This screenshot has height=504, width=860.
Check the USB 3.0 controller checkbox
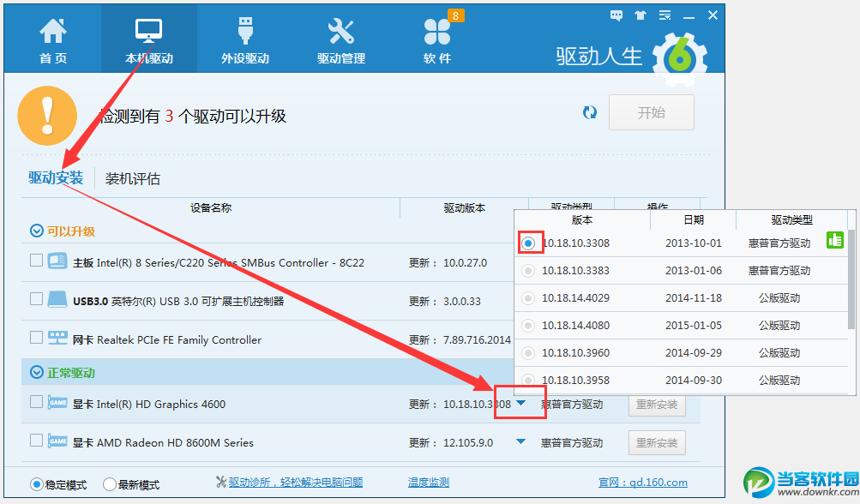pyautogui.click(x=36, y=299)
